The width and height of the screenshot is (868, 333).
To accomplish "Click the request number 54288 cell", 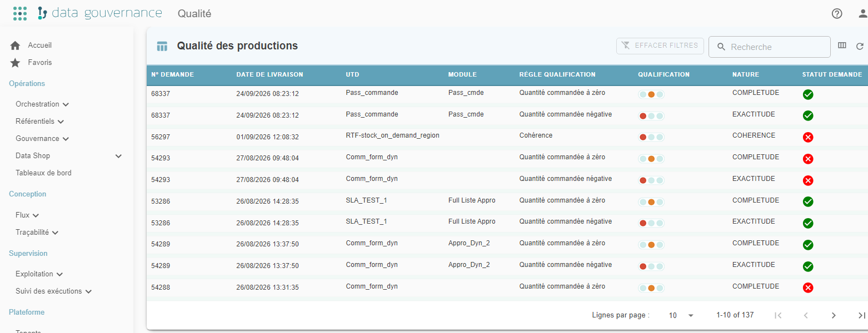I will pos(161,287).
